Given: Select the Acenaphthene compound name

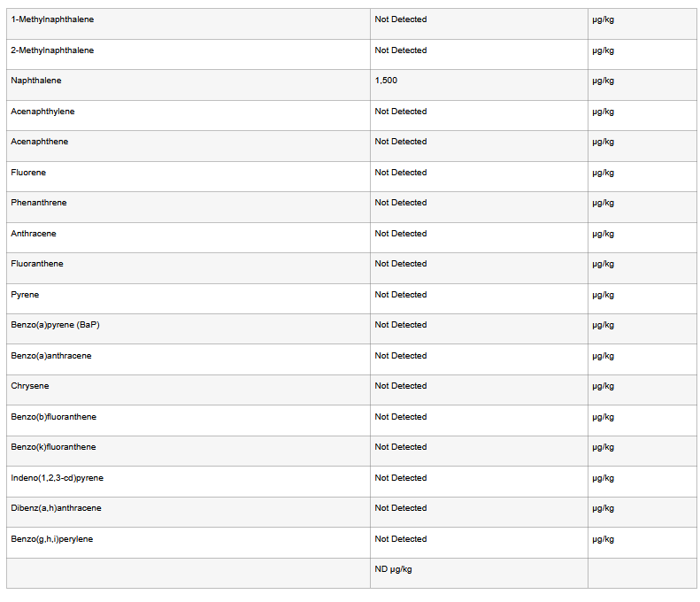Looking at the screenshot, I should (x=40, y=142).
